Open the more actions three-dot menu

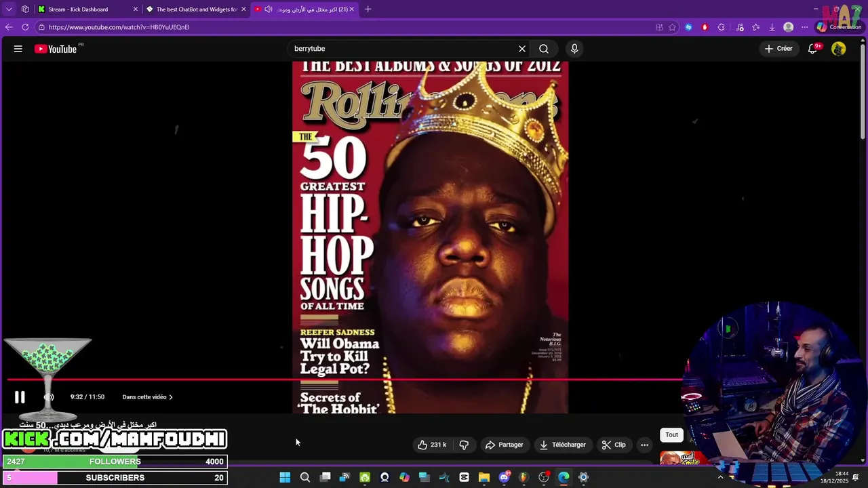click(x=644, y=445)
